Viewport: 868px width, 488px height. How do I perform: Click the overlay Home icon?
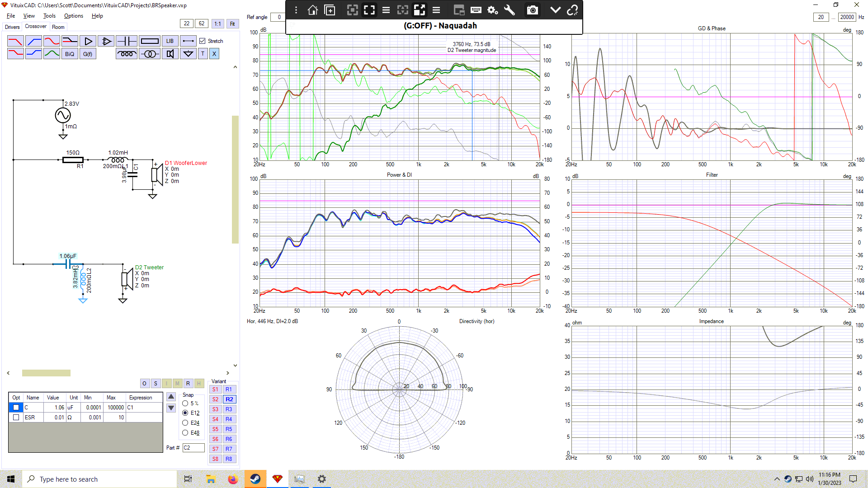(x=312, y=10)
